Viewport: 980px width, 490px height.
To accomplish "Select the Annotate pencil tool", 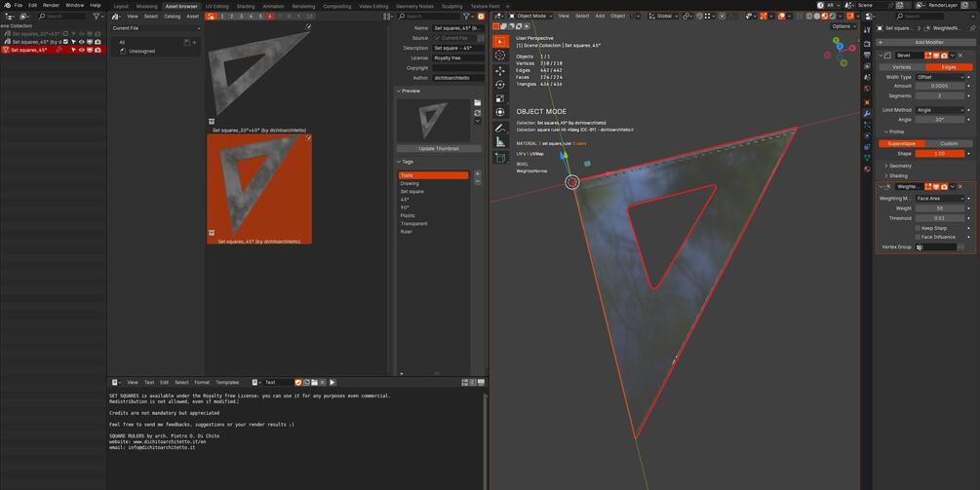I will point(500,128).
